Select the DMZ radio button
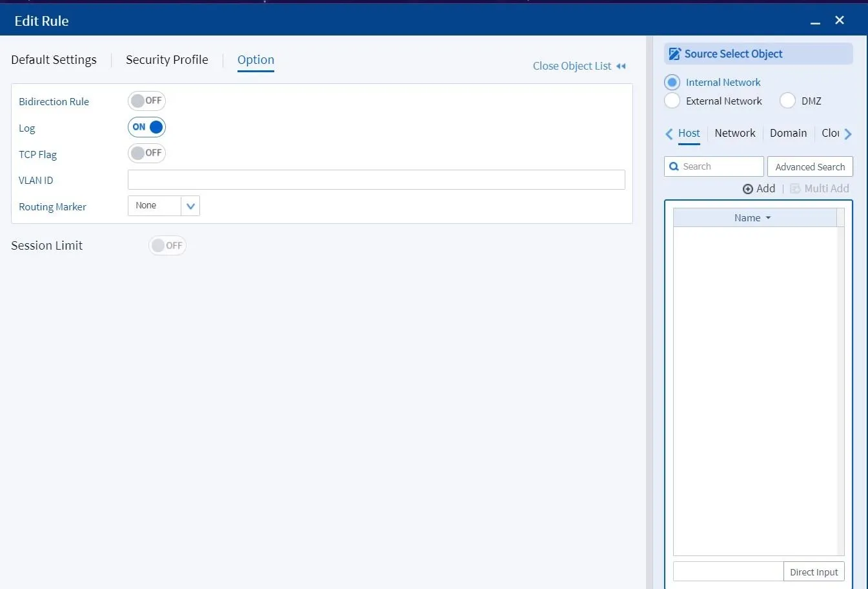Viewport: 868px width, 589px height. [787, 101]
